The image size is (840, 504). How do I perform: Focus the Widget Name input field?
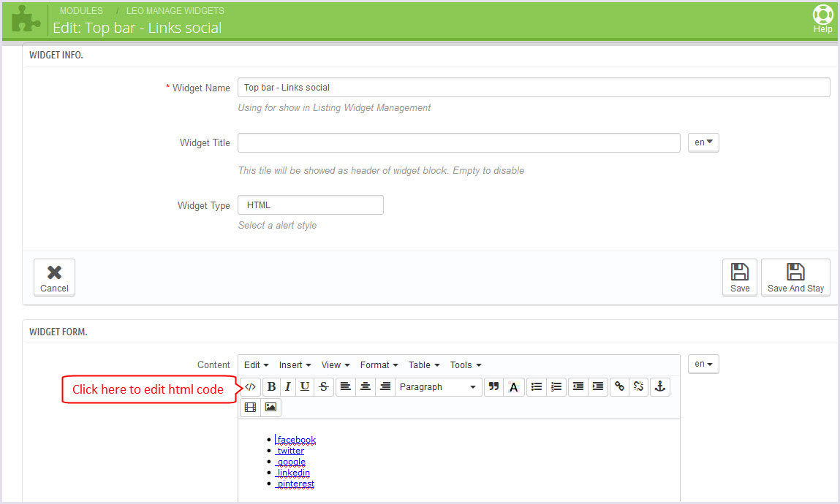point(534,88)
